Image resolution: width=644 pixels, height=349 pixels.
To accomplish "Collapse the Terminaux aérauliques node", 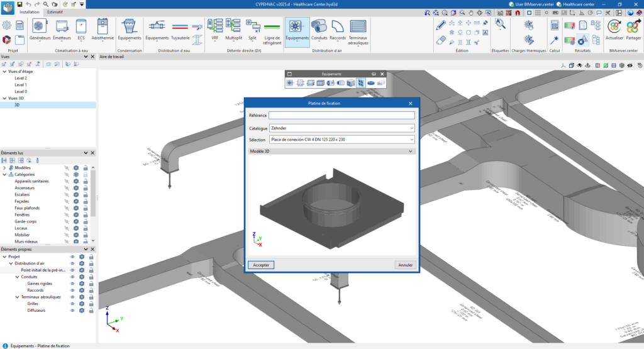I will pyautogui.click(x=17, y=297).
